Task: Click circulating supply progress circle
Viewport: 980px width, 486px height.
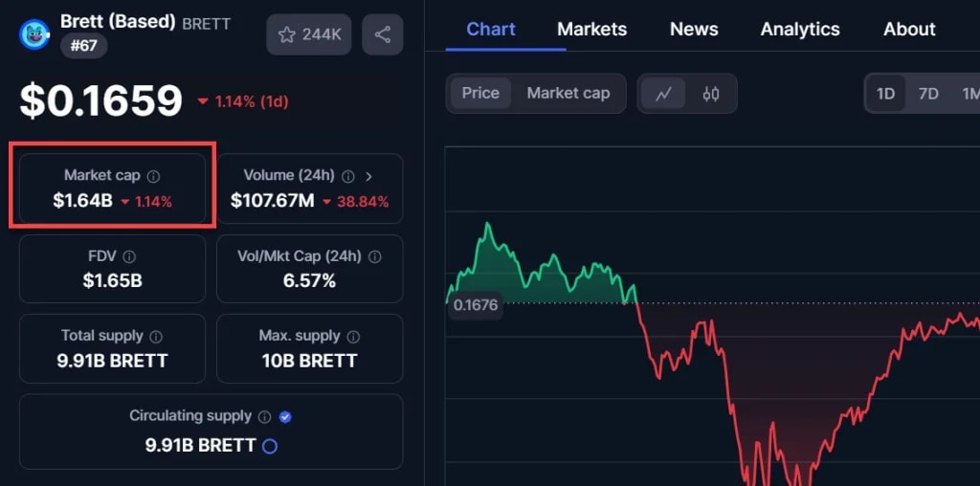Action: tap(270, 446)
